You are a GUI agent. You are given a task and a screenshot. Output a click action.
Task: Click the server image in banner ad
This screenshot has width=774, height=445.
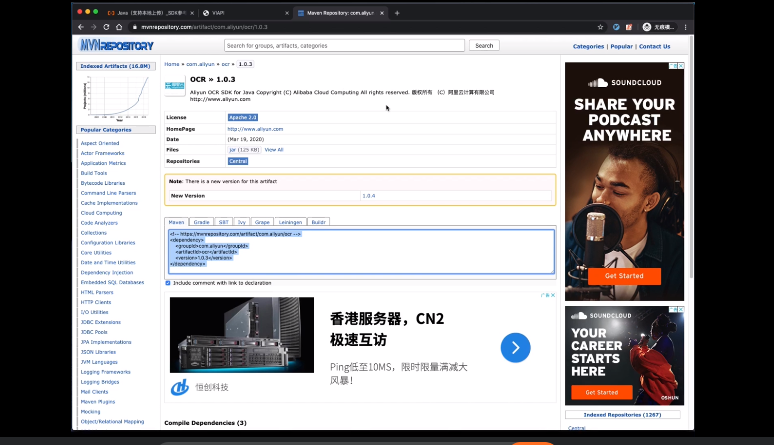point(242,335)
